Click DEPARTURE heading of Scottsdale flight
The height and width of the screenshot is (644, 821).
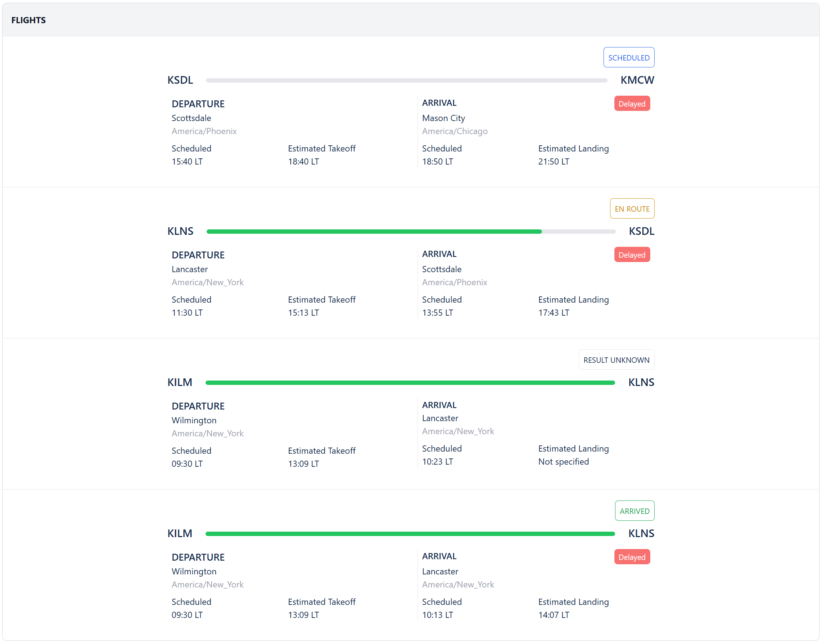(x=198, y=104)
